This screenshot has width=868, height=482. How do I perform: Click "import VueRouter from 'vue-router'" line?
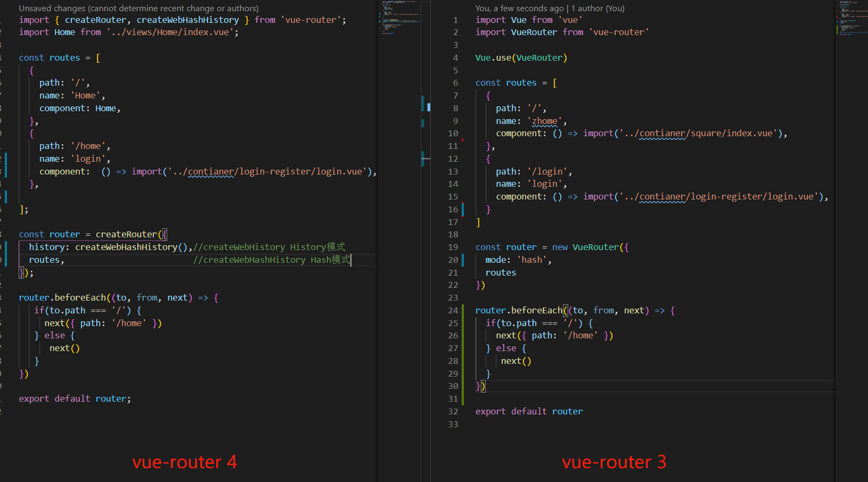[x=562, y=32]
